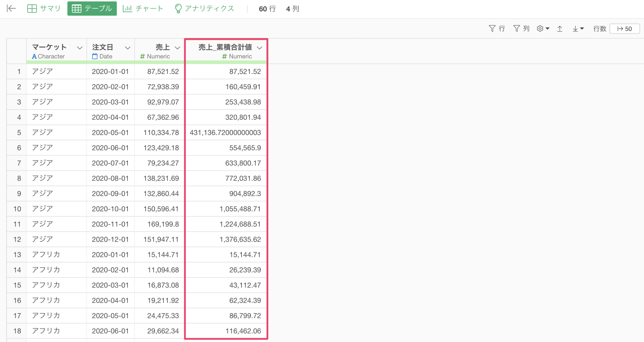Click the 売上_累積合計値 column header
Image resolution: width=644 pixels, height=342 pixels.
[x=226, y=51]
